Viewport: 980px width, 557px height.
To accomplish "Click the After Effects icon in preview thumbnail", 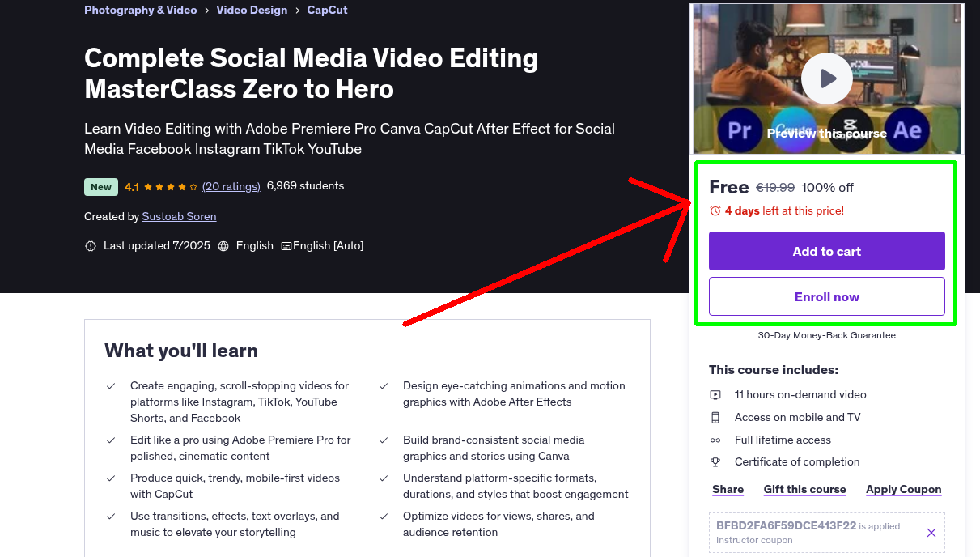I will (907, 130).
